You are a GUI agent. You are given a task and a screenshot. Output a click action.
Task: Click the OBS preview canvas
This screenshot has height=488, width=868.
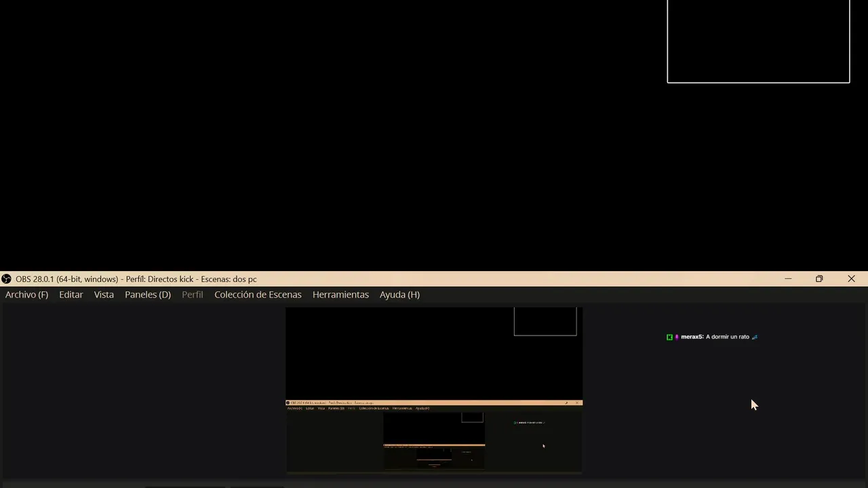(434, 390)
